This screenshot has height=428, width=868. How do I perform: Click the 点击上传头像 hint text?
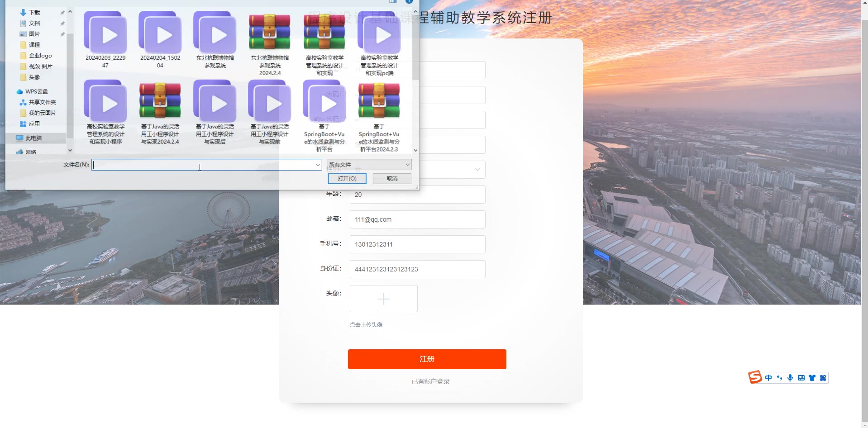coord(366,325)
